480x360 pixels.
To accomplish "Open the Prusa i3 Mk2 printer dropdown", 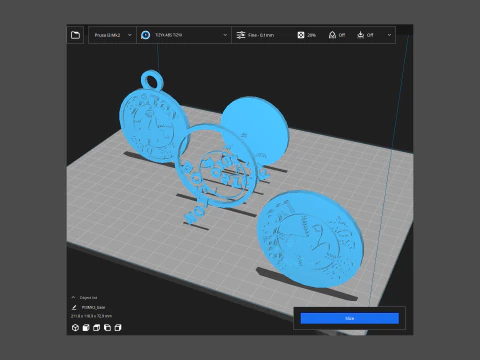I will pos(112,35).
